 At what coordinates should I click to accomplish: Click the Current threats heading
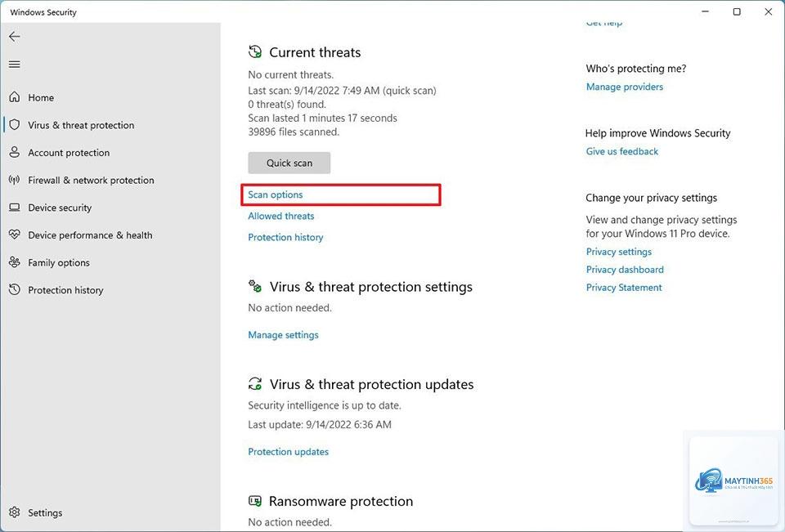pos(315,52)
